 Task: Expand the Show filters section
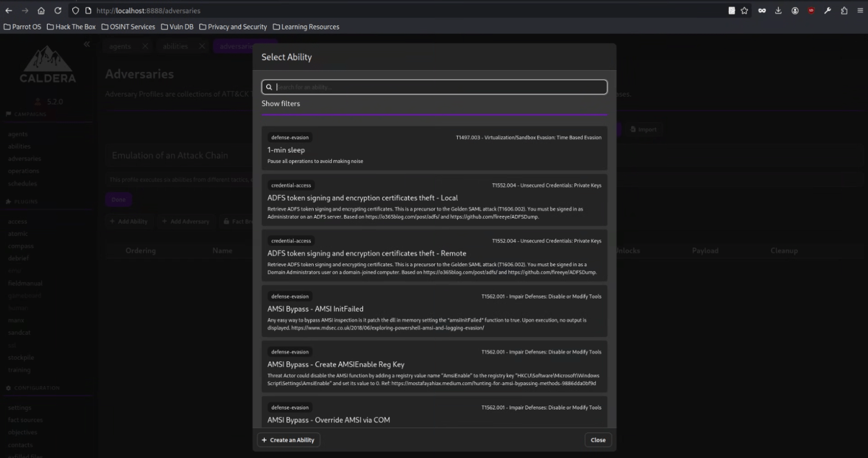281,103
